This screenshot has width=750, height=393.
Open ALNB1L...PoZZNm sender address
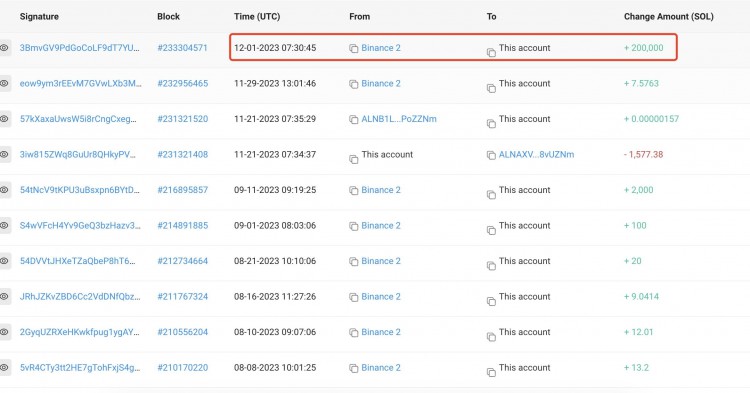point(399,119)
